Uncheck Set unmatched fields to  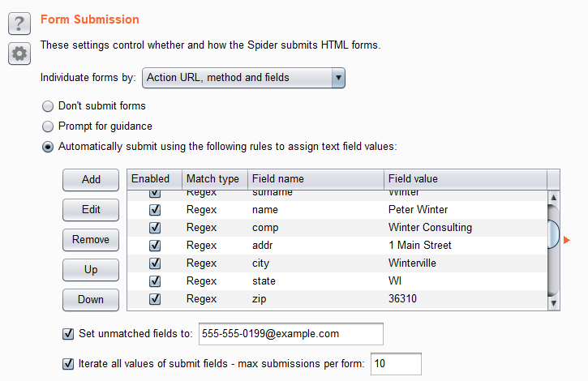[x=68, y=333]
